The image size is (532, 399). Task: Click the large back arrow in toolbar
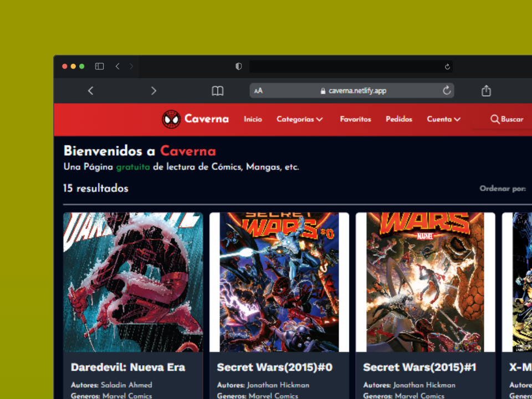point(90,90)
